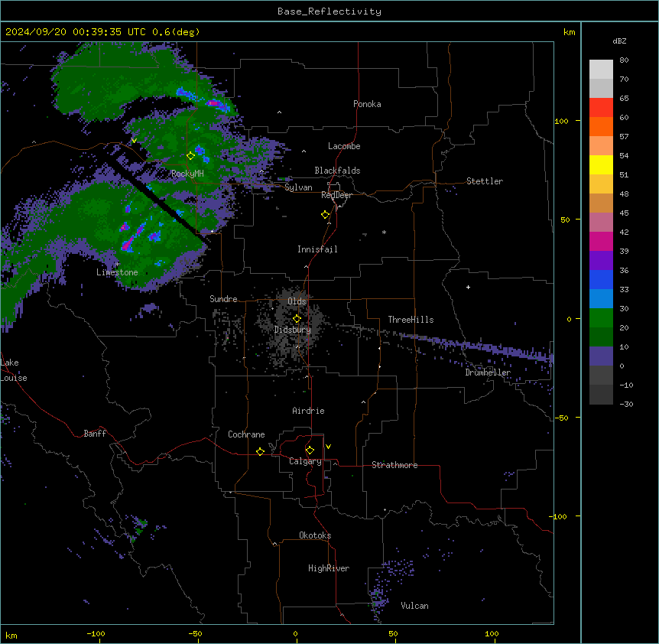Select the Didsbury label
Image resolution: width=659 pixels, height=644 pixels.
tap(293, 330)
